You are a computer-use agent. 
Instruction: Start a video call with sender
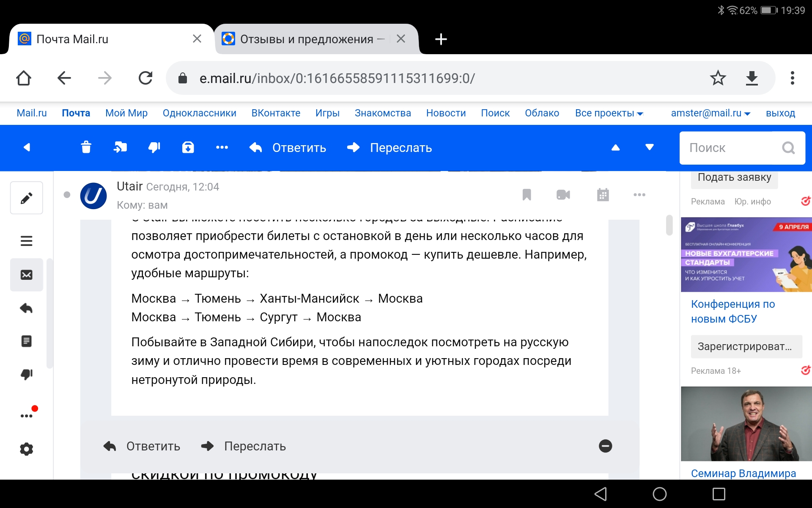563,195
